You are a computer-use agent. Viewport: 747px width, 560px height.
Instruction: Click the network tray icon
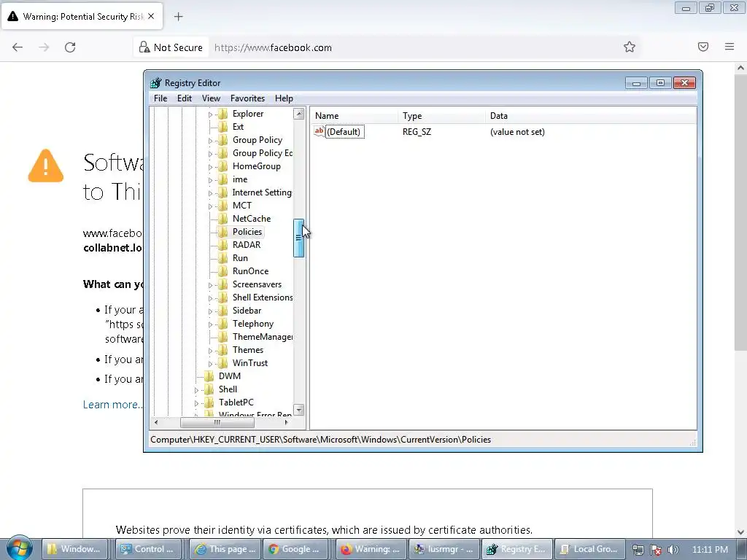click(x=638, y=550)
